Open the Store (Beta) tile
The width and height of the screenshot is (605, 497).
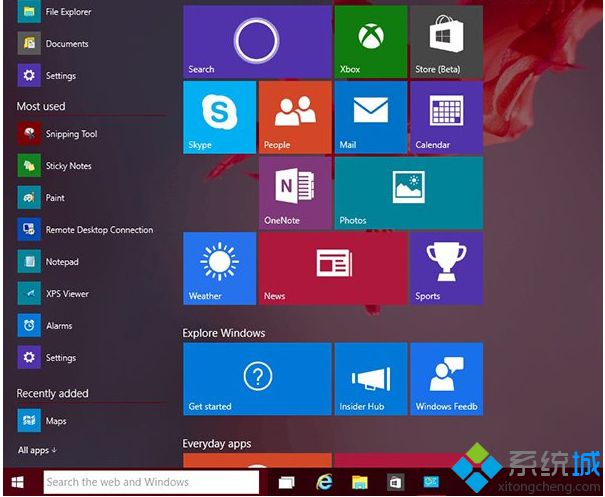446,42
